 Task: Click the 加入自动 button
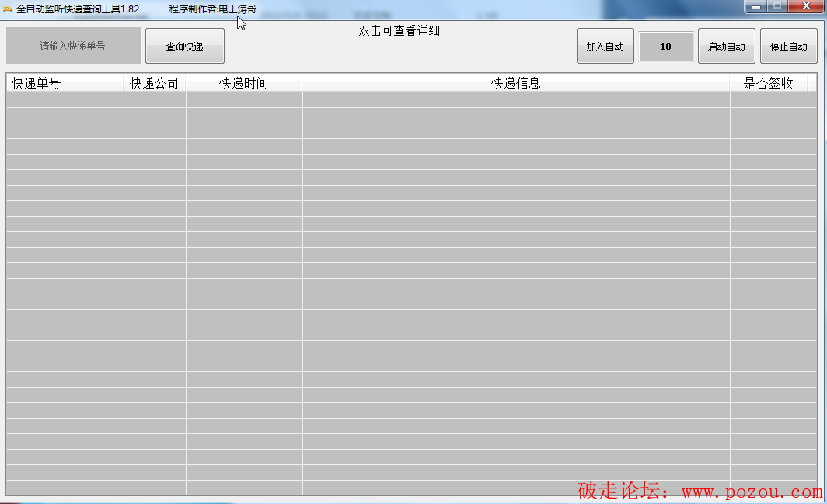coord(605,47)
